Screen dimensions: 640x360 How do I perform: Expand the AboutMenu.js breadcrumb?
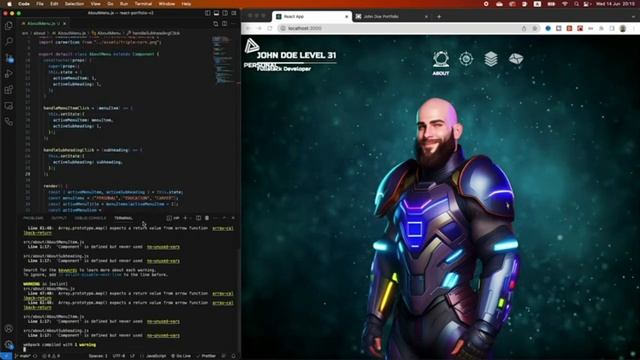tap(69, 33)
